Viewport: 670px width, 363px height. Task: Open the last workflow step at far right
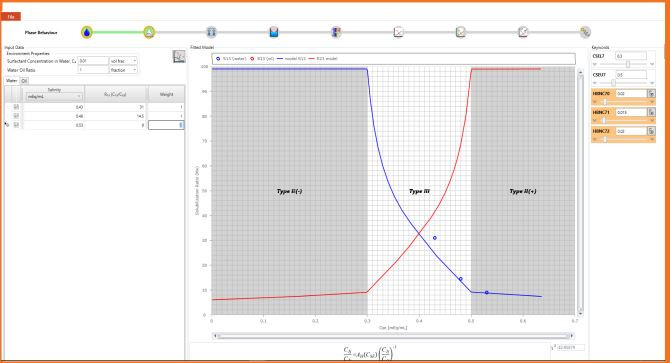[x=585, y=32]
